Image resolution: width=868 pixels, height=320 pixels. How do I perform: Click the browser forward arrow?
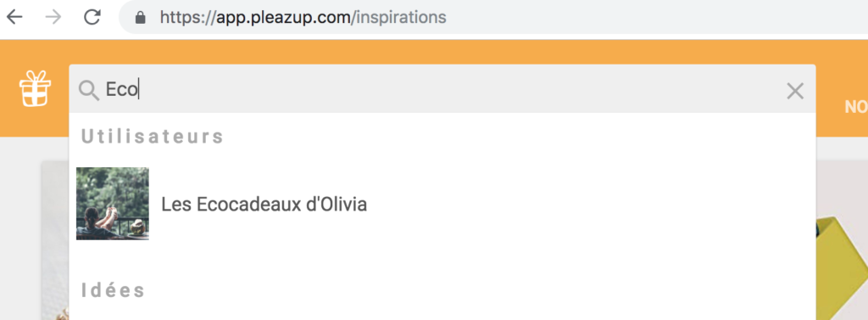53,17
